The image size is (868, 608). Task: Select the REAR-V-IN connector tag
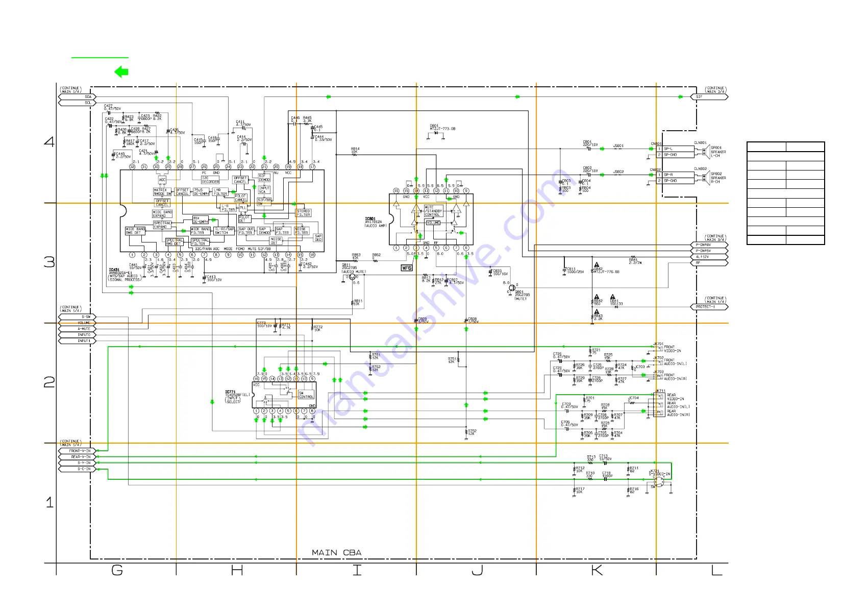pyautogui.click(x=78, y=457)
